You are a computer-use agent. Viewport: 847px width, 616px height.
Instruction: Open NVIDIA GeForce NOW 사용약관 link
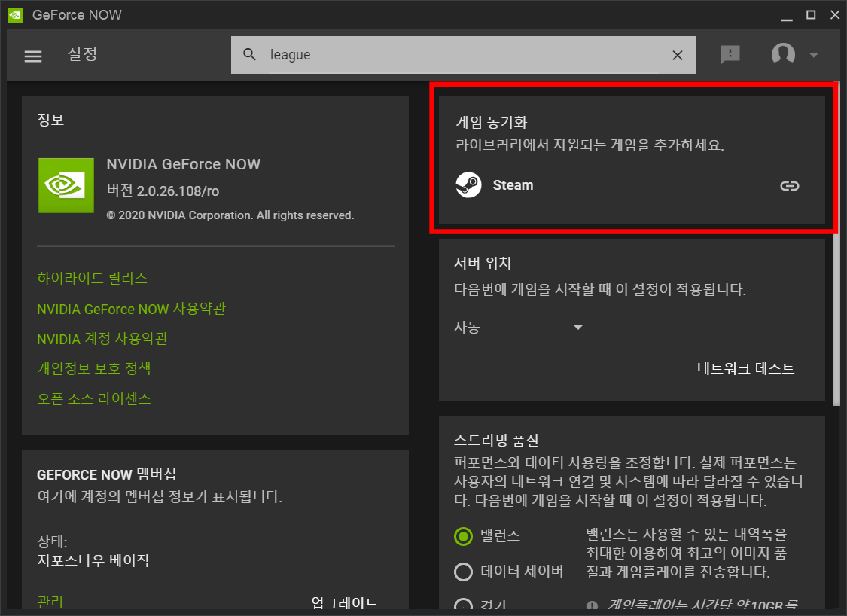coord(131,309)
